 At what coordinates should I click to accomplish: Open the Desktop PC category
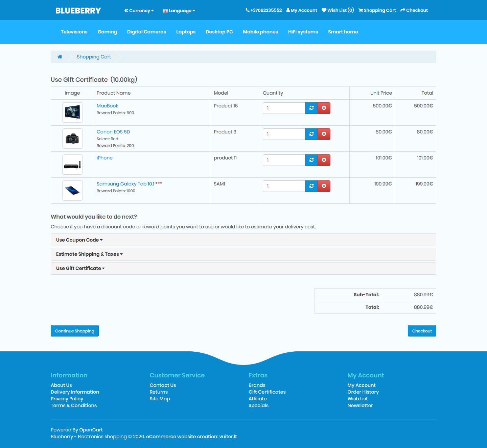click(219, 32)
